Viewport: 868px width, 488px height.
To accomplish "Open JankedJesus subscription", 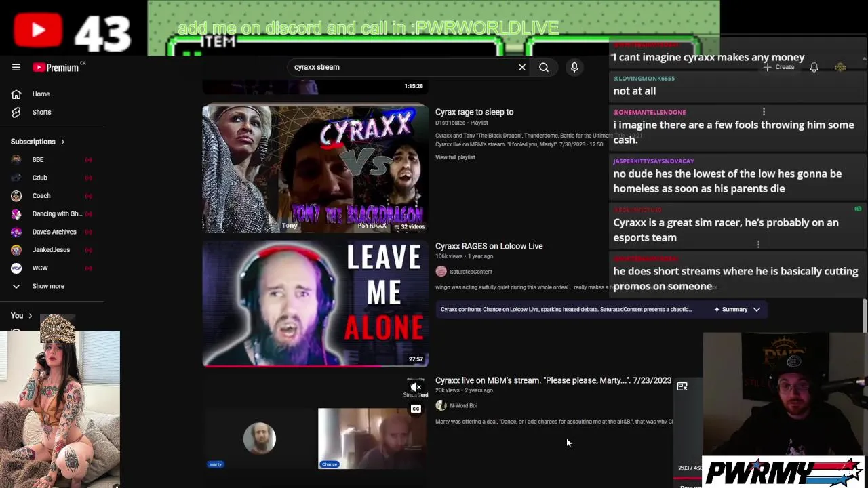I will click(51, 250).
